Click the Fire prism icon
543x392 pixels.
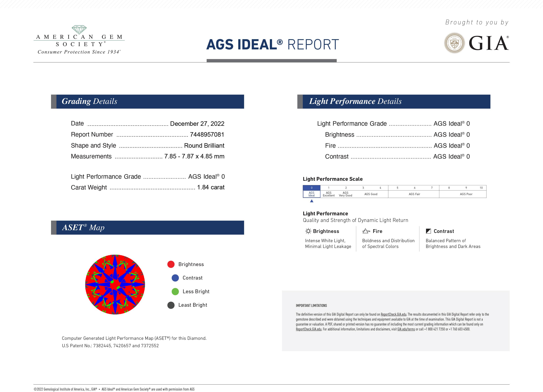click(366, 231)
